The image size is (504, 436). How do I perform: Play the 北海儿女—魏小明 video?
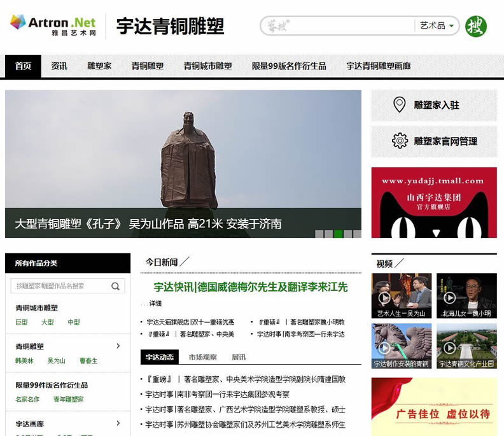point(449,297)
